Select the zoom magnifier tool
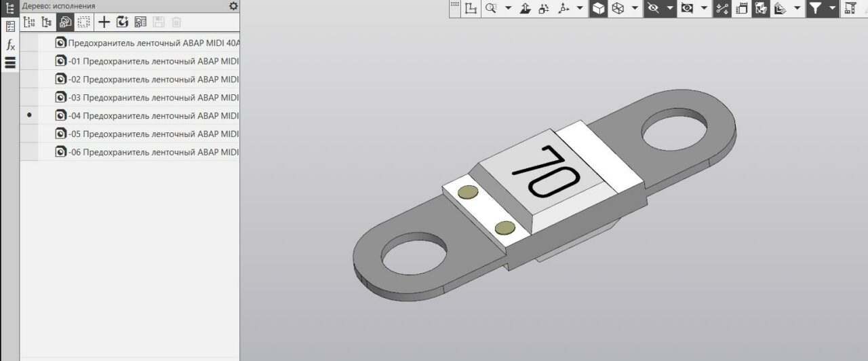The image size is (868, 361). pos(490,8)
